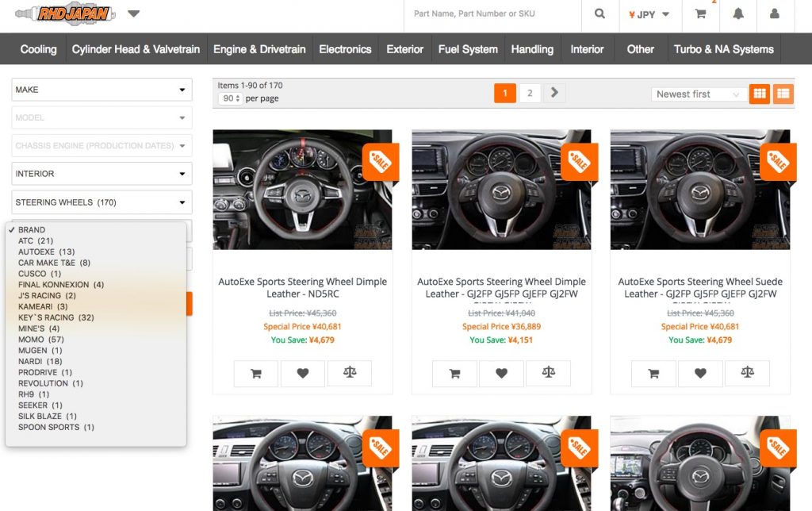
Task: Wishlist the Dimple Leather GJ2FP wheel
Action: pyautogui.click(x=501, y=373)
